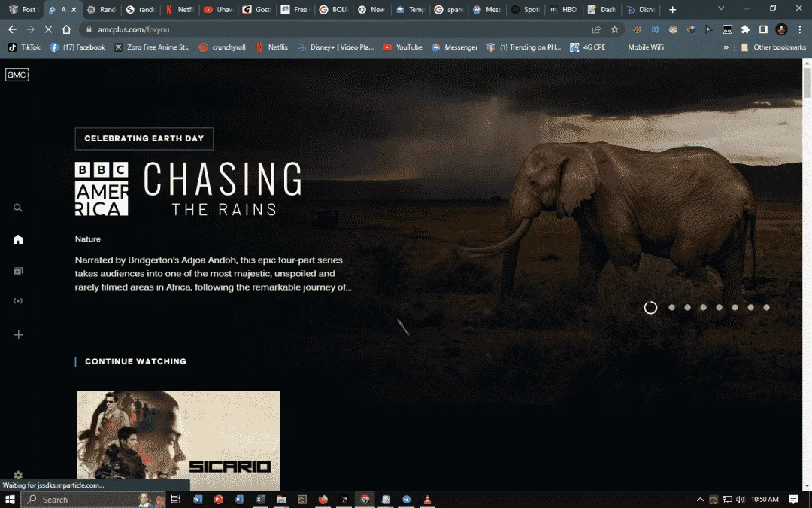Select the fourth carousel dot
The width and height of the screenshot is (812, 508).
703,307
